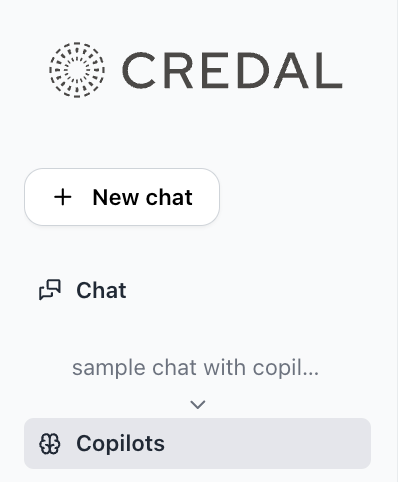Click the plus icon in New chat
398x482 pixels.
click(63, 197)
